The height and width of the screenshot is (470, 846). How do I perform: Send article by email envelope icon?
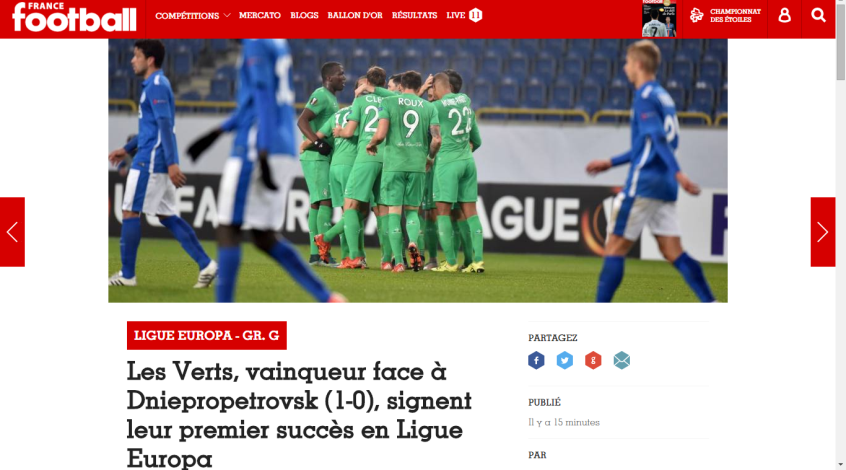tap(622, 360)
